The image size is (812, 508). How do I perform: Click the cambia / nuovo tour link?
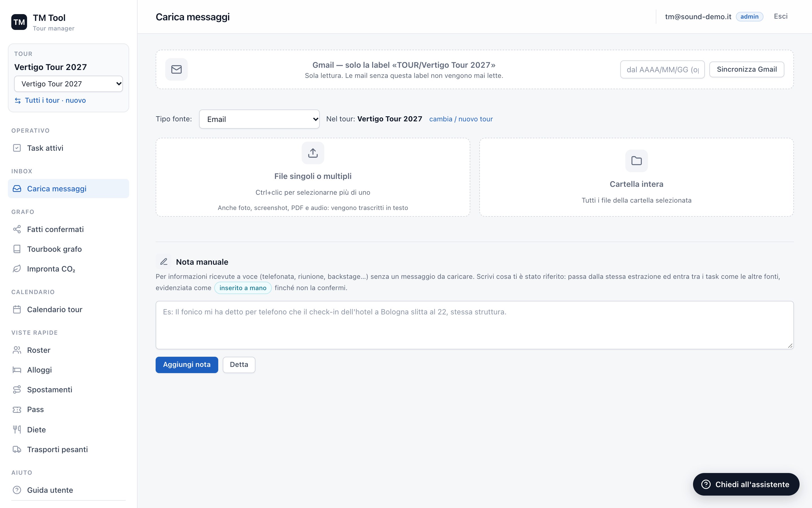(461, 119)
